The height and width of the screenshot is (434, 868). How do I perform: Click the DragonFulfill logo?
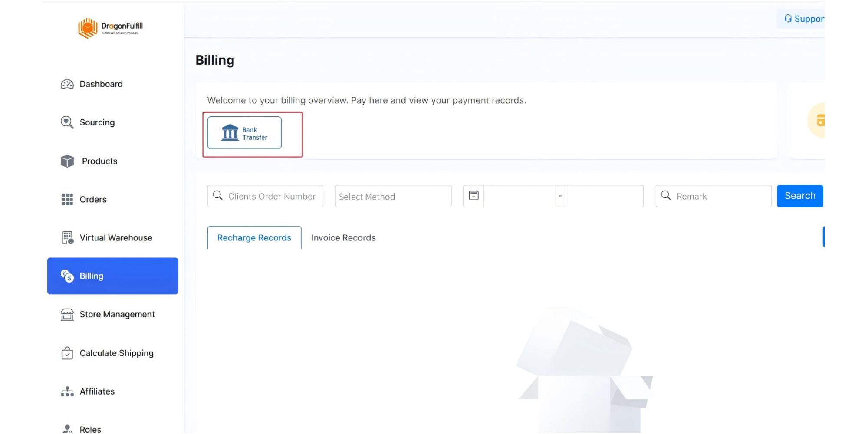pos(110,28)
